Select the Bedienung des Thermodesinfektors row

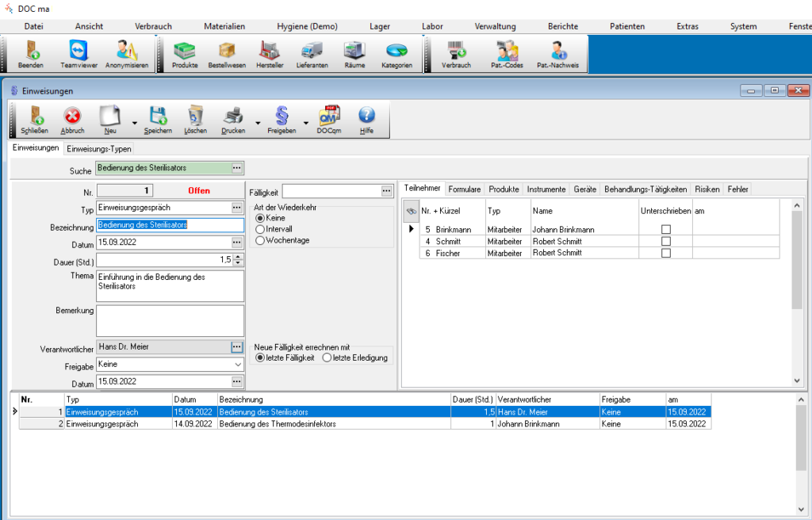coord(365,423)
